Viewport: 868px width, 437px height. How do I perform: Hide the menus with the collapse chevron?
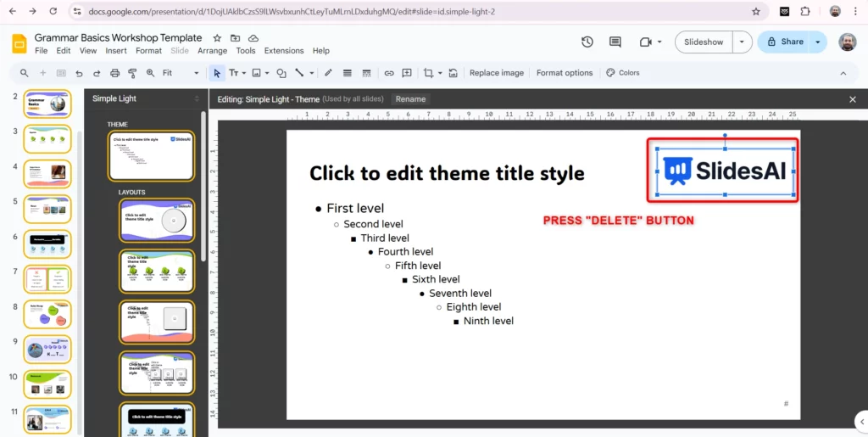pyautogui.click(x=843, y=73)
